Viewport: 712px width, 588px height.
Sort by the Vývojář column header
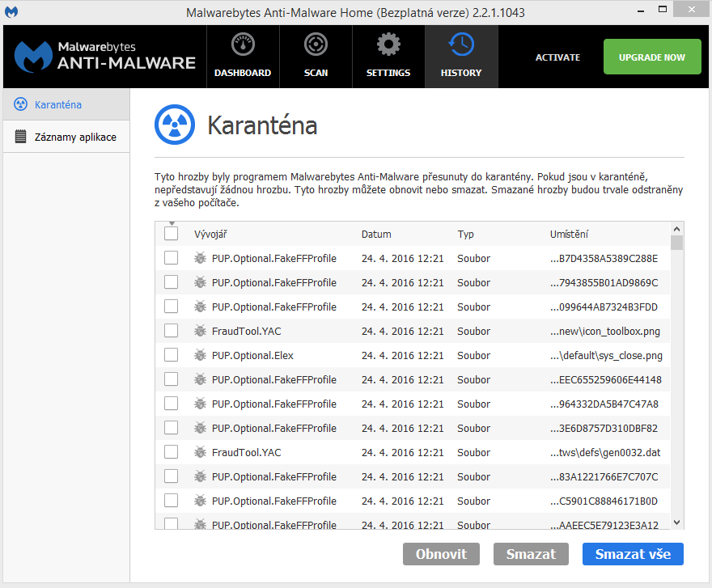210,235
